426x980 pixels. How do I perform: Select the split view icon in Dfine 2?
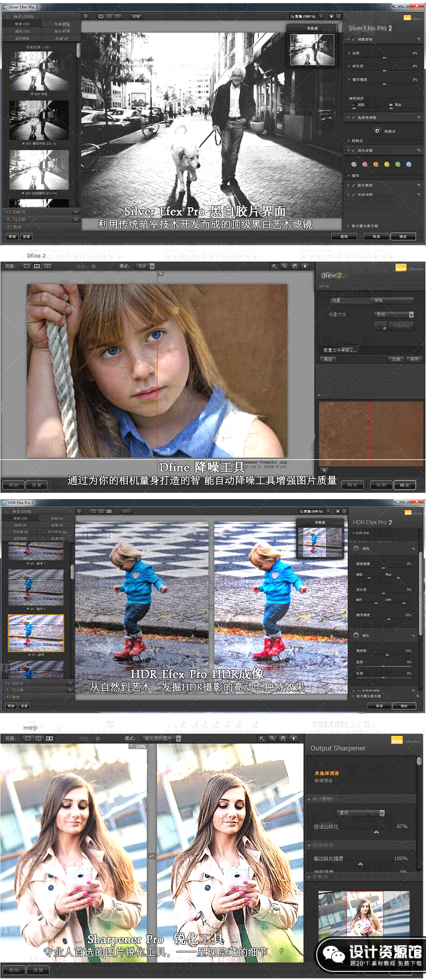tap(37, 266)
